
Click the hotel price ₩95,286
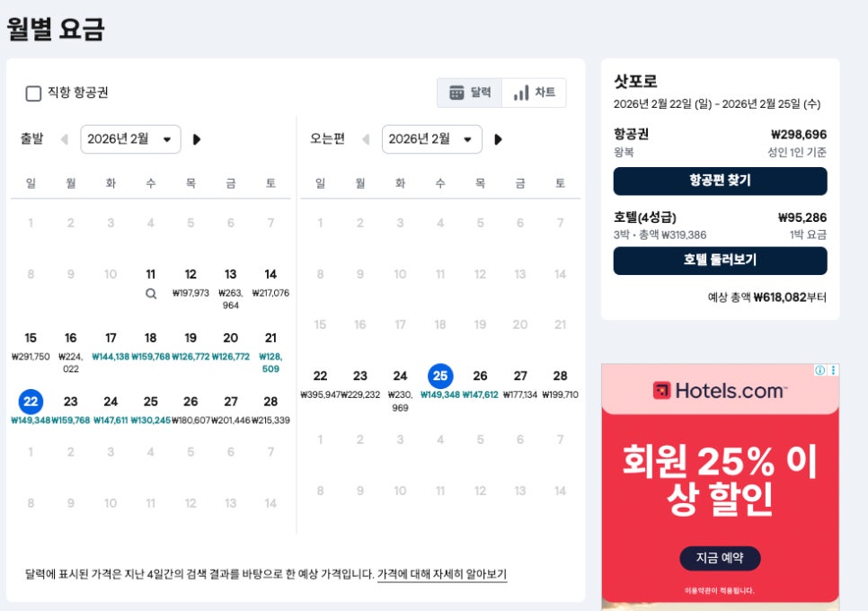[x=802, y=217]
